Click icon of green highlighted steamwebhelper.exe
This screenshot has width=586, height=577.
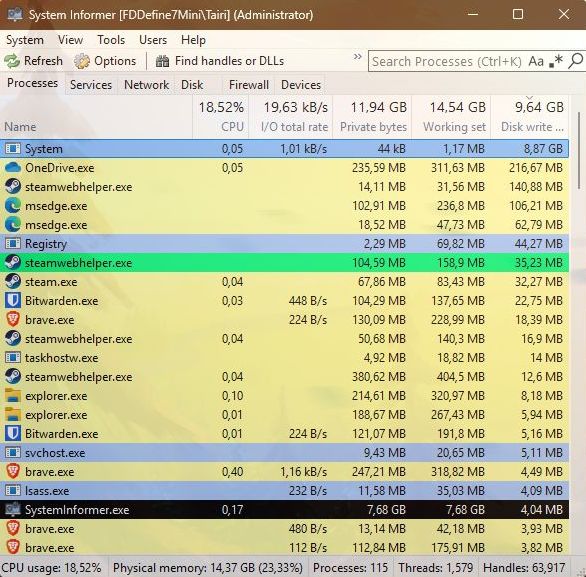click(13, 262)
